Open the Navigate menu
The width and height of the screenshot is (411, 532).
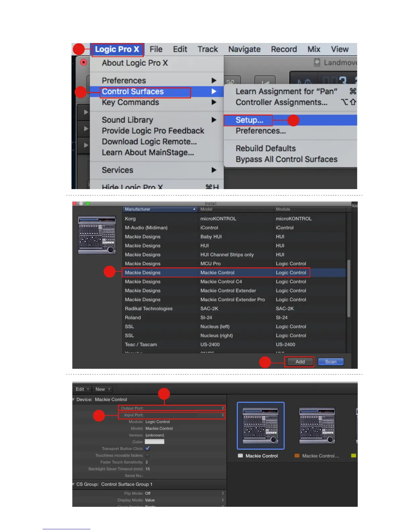click(244, 49)
